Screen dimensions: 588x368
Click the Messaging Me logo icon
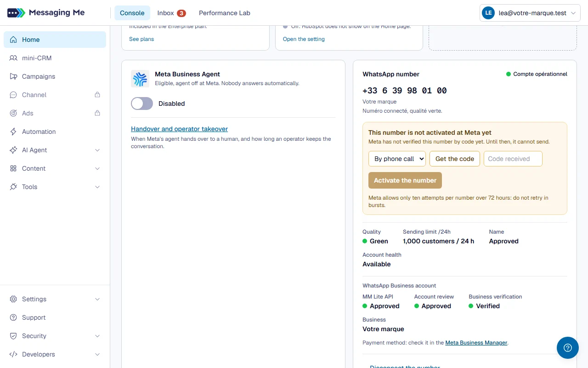click(x=16, y=13)
